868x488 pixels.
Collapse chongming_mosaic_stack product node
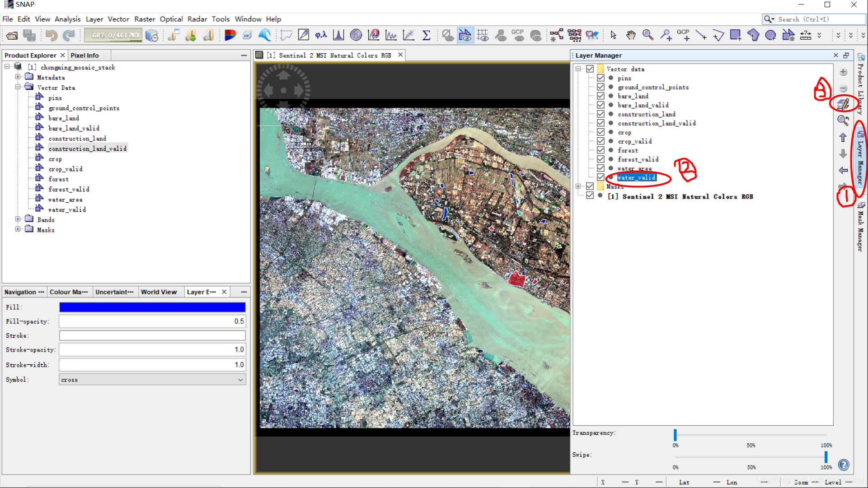(7, 67)
